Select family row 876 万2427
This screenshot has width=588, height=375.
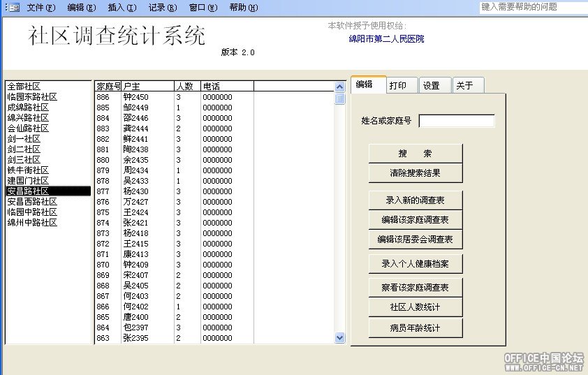pyautogui.click(x=214, y=202)
